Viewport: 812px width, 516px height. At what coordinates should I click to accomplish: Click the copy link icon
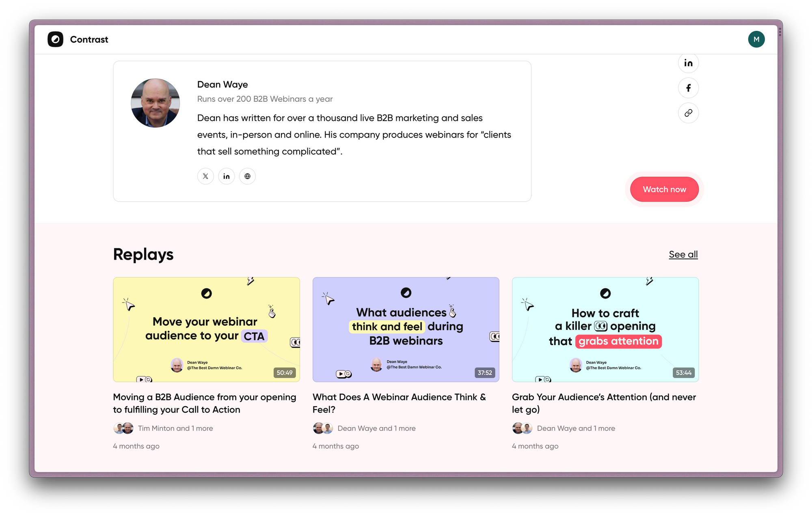[x=688, y=112]
